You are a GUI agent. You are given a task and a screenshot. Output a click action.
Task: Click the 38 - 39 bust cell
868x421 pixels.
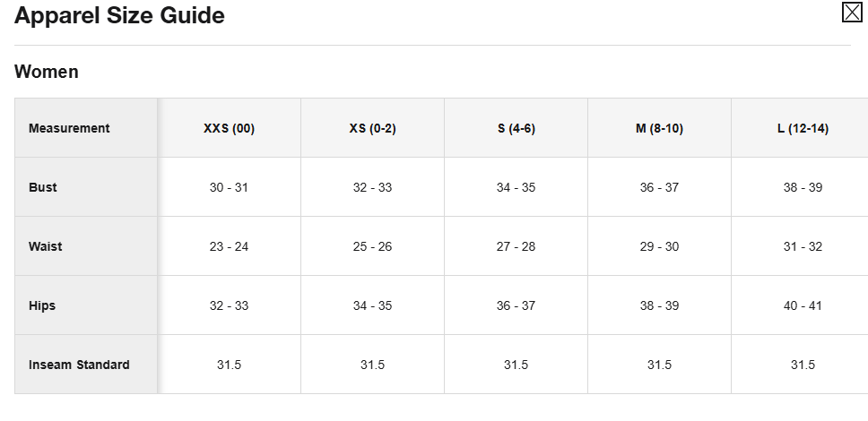(x=803, y=187)
